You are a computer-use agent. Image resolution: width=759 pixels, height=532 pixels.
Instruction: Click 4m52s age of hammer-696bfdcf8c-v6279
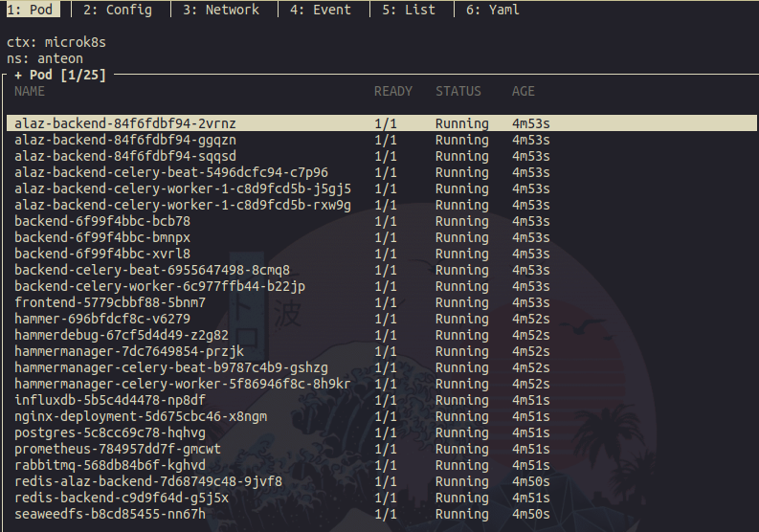coord(531,319)
